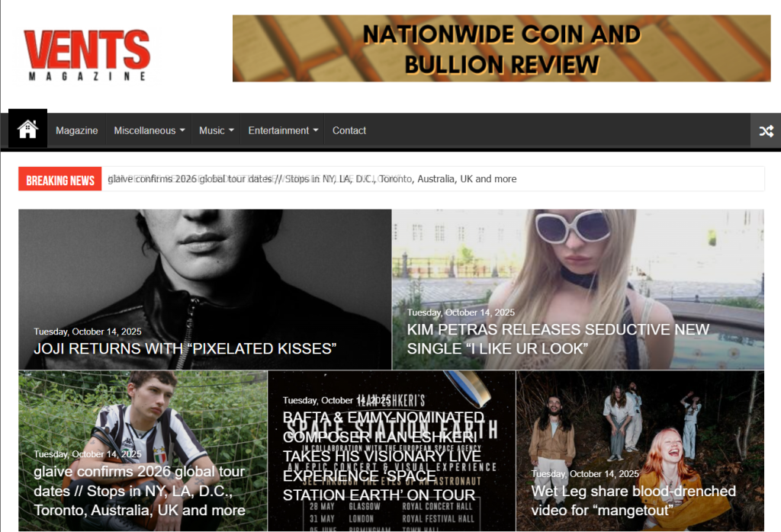Open the Kim Petras new single headline

point(558,339)
